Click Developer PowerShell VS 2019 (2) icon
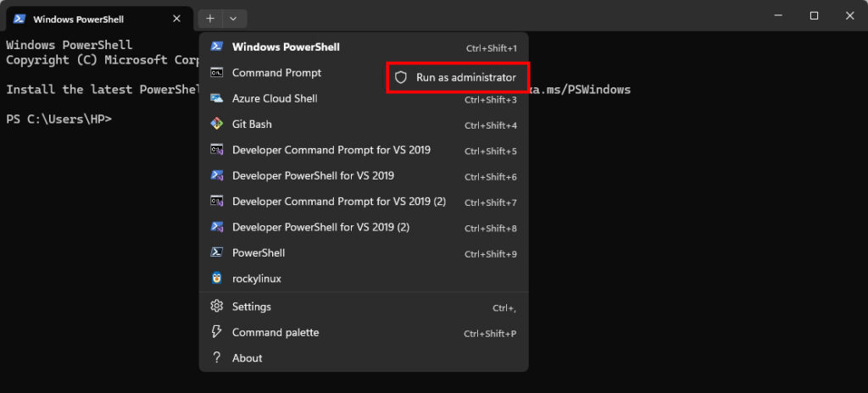868x393 pixels. pyautogui.click(x=216, y=227)
